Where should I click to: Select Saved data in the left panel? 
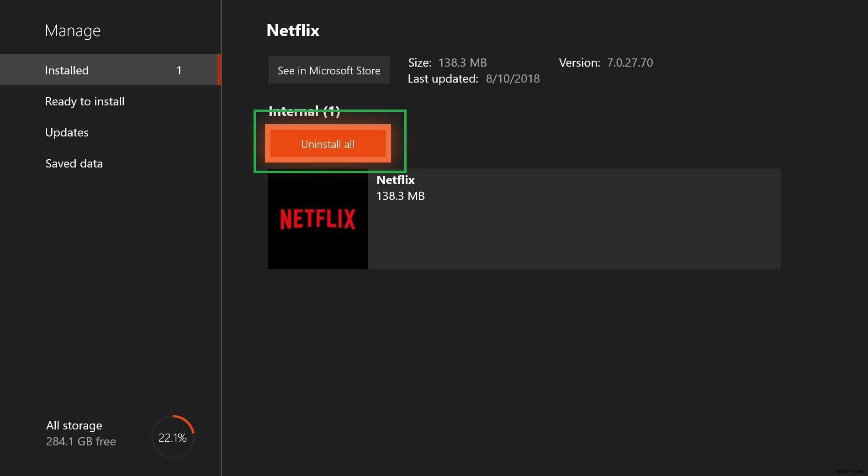click(74, 163)
